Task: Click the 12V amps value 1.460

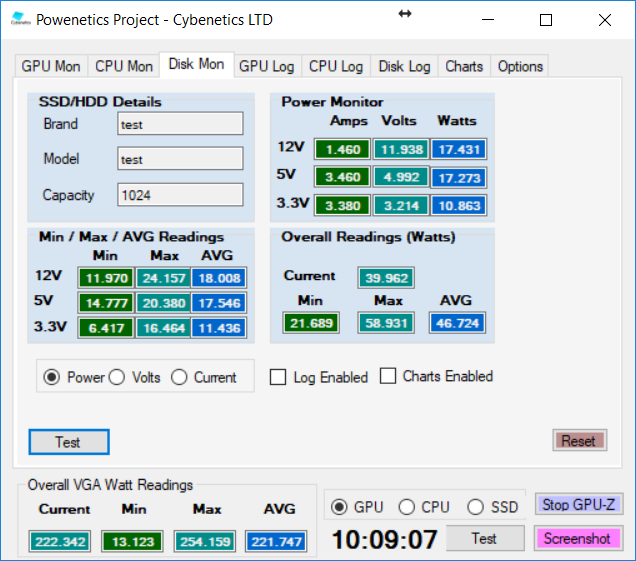Action: [x=342, y=149]
